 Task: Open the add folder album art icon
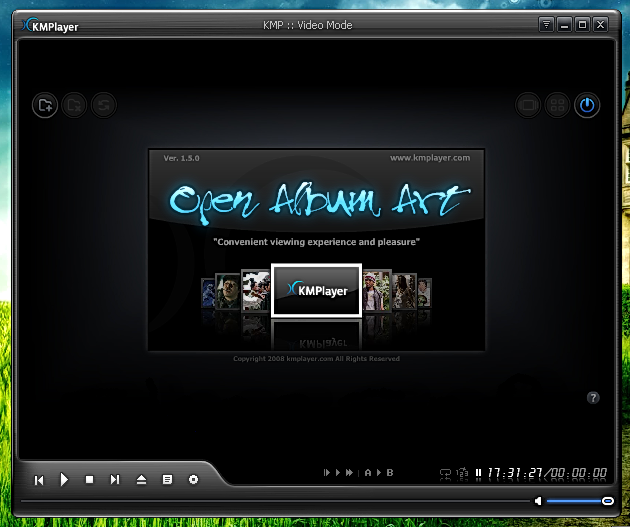(45, 105)
